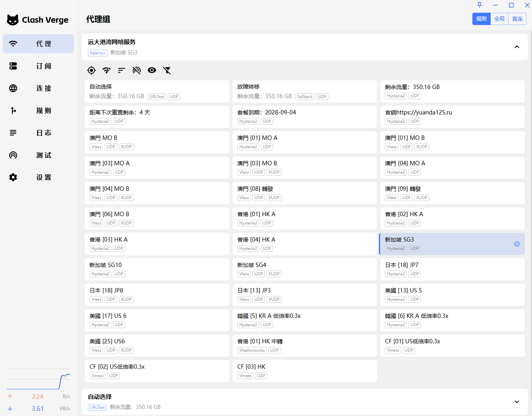Open the 设置 settings page

[38, 177]
